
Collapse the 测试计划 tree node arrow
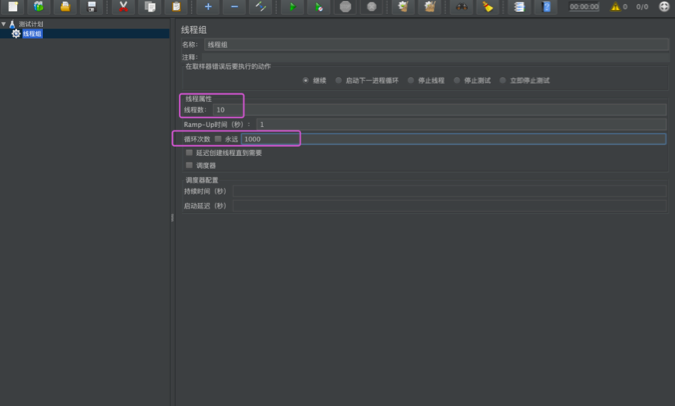pos(4,24)
